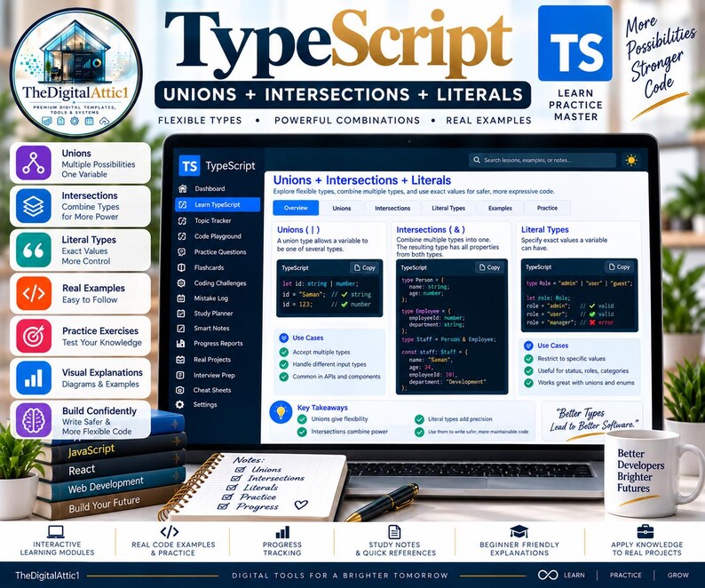Click the pink Practice Exercises target icon
Image resolution: width=705 pixels, height=588 pixels.
pyautogui.click(x=34, y=336)
